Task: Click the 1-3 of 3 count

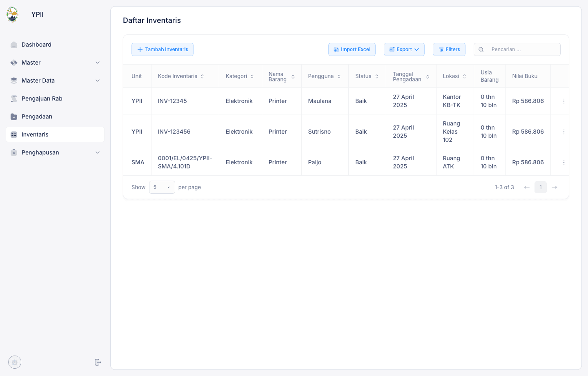Action: pos(504,187)
